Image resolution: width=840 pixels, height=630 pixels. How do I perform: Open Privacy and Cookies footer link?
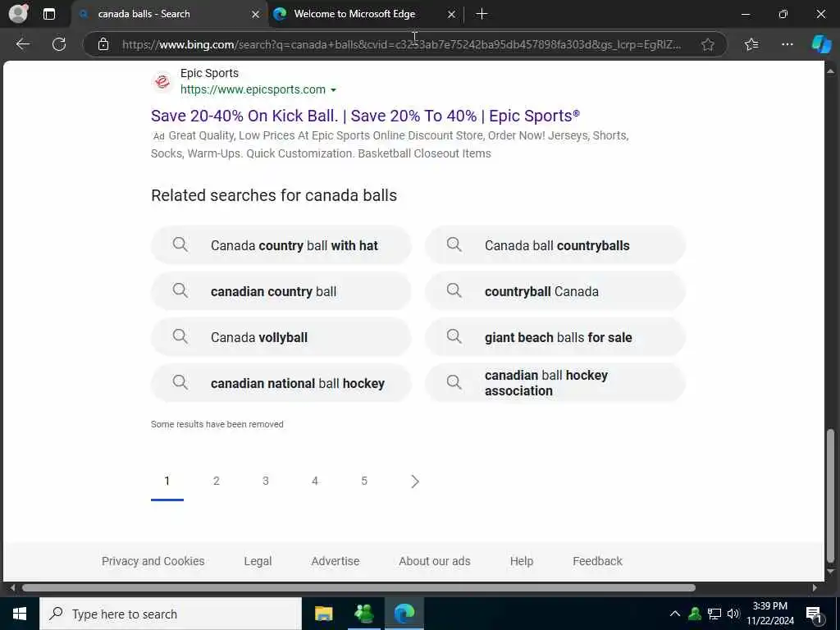click(x=153, y=561)
